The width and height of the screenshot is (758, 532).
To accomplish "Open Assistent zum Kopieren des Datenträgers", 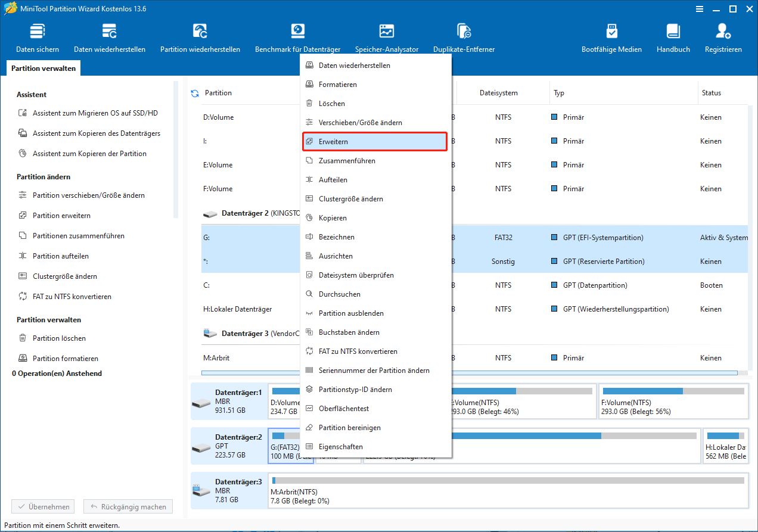I will click(89, 133).
